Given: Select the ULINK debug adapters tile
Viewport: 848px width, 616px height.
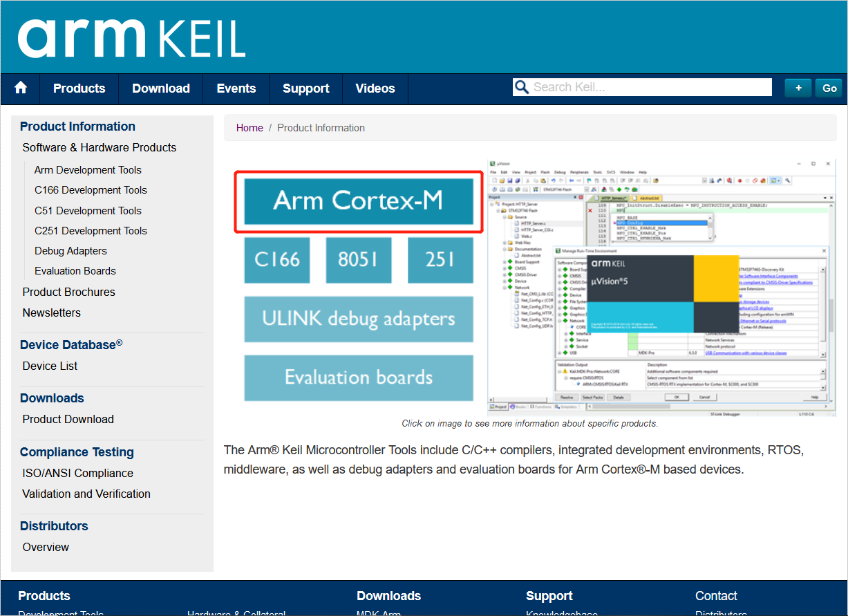Looking at the screenshot, I should [x=358, y=319].
